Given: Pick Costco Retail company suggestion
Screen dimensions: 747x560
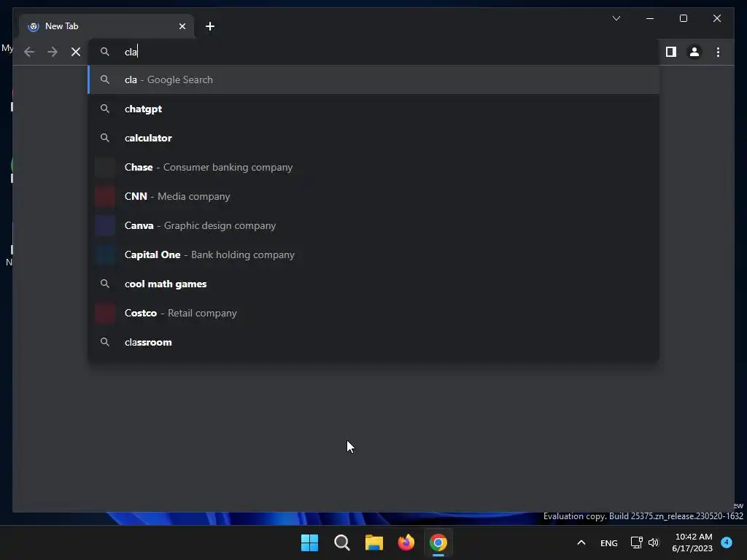Looking at the screenshot, I should click(373, 313).
